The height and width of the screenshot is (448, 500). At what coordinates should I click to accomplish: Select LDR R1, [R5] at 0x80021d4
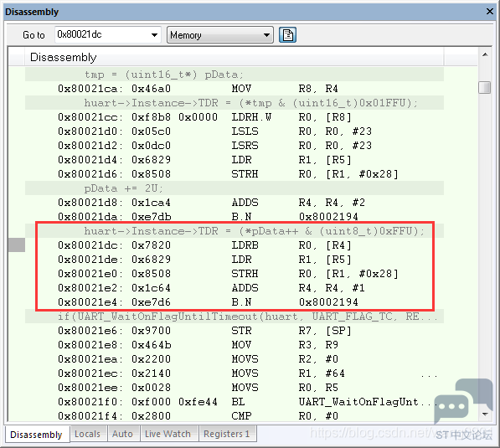click(x=235, y=160)
